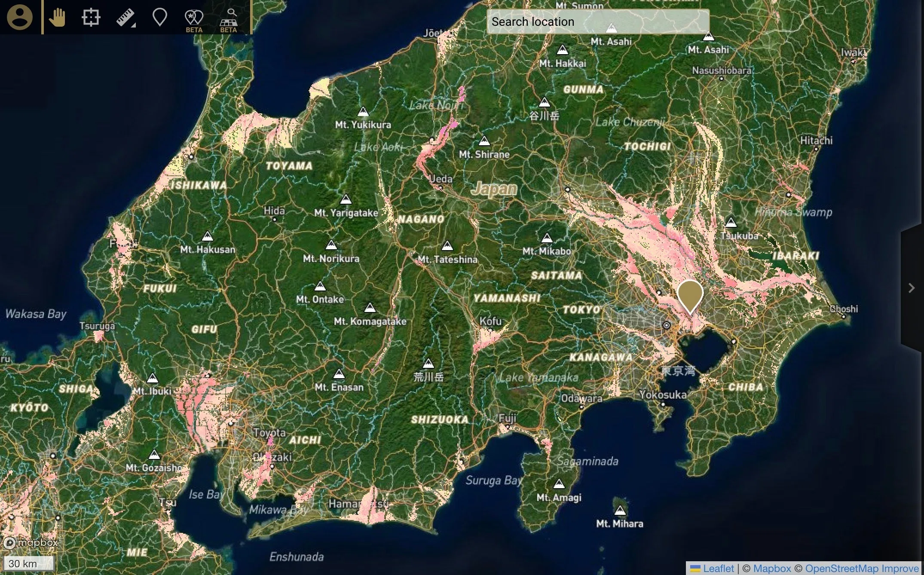
Task: Choose the ruler measurement tool
Action: 125,18
